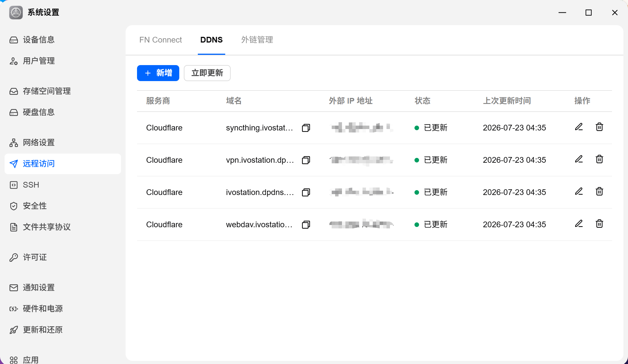
Task: Click the 外部 IP 地址 column header
Action: pos(351,101)
